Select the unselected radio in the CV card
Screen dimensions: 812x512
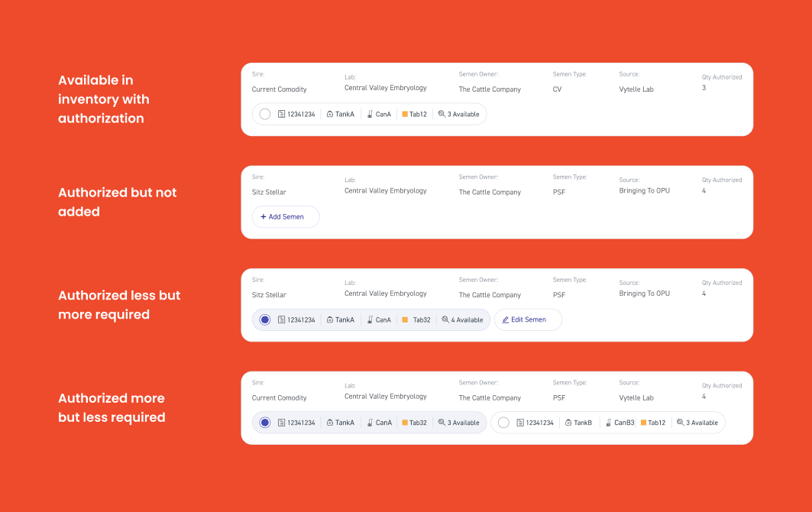265,114
